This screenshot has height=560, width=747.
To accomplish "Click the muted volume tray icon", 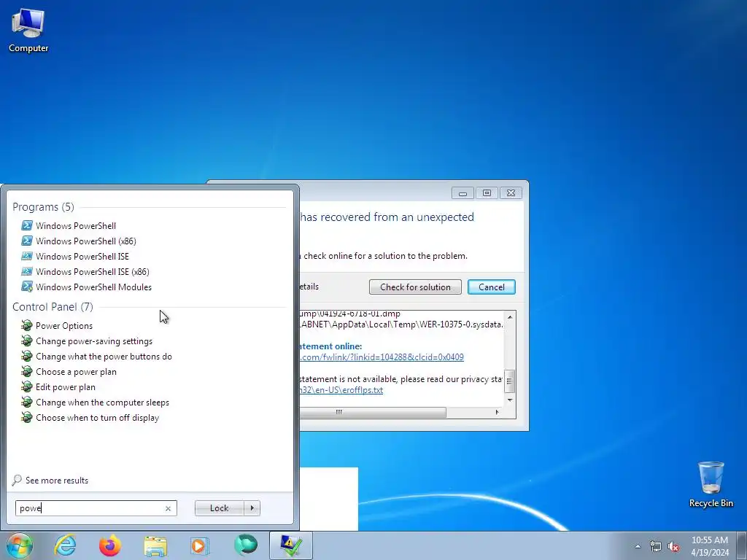I will (673, 546).
